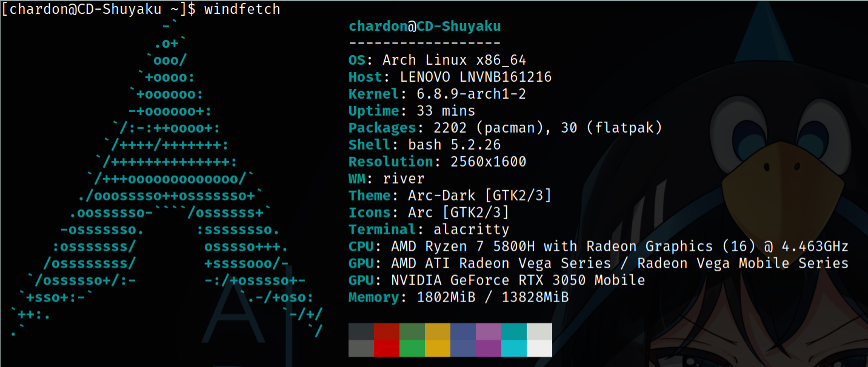Click the "Resolution: 2560x1600" line
The image size is (868, 367).
pyautogui.click(x=437, y=162)
